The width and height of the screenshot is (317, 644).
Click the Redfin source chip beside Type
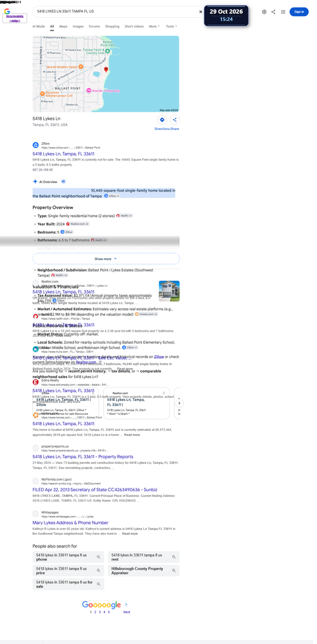coord(124,216)
